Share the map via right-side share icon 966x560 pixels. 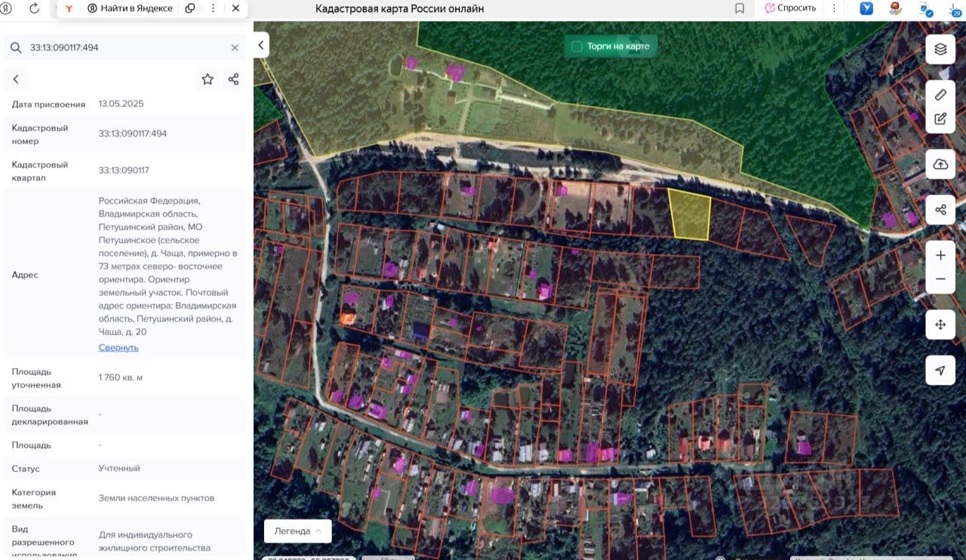[940, 209]
